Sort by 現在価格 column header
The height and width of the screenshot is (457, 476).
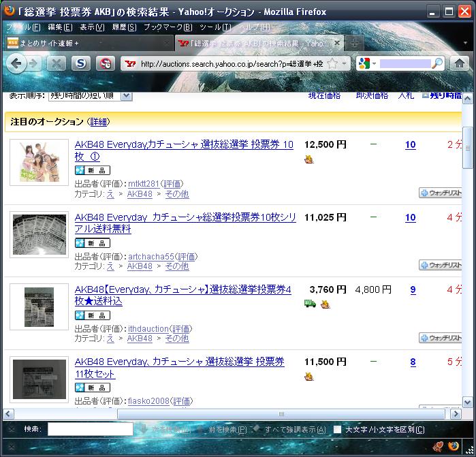tap(324, 95)
